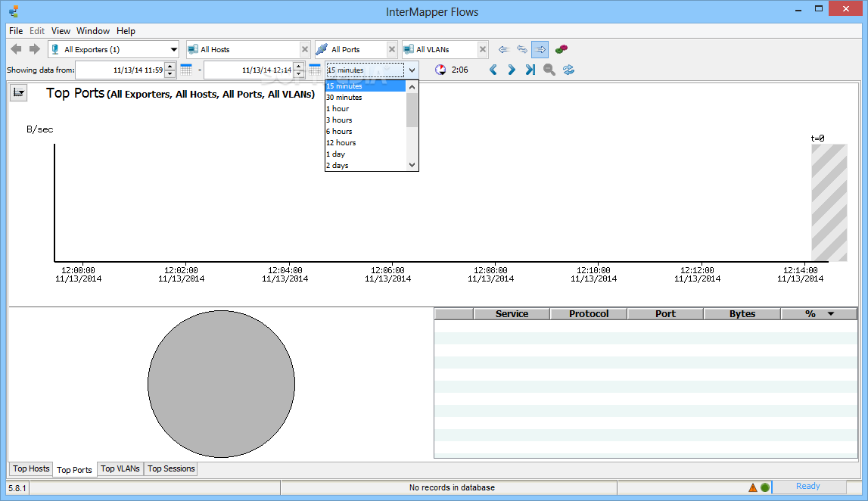868x501 pixels.
Task: Select bidirectional traffic arrows icon
Action: [x=522, y=49]
